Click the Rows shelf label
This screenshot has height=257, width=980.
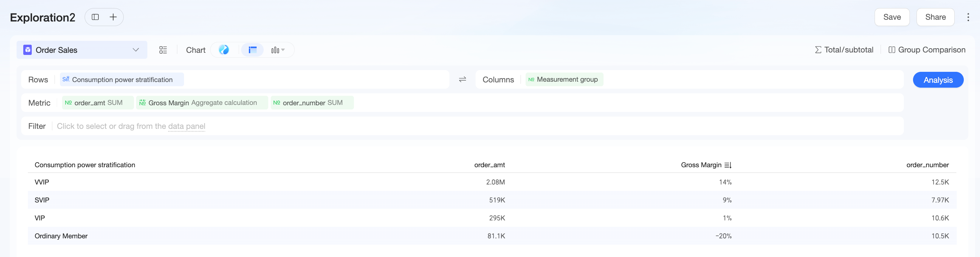[x=38, y=80]
